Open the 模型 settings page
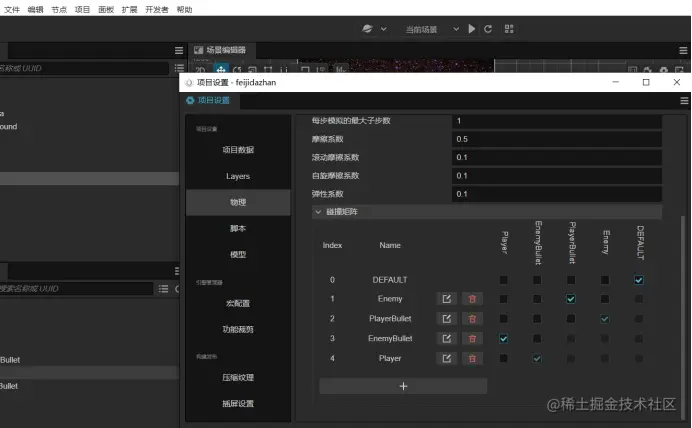Viewport: 692px width, 428px height. click(x=238, y=255)
